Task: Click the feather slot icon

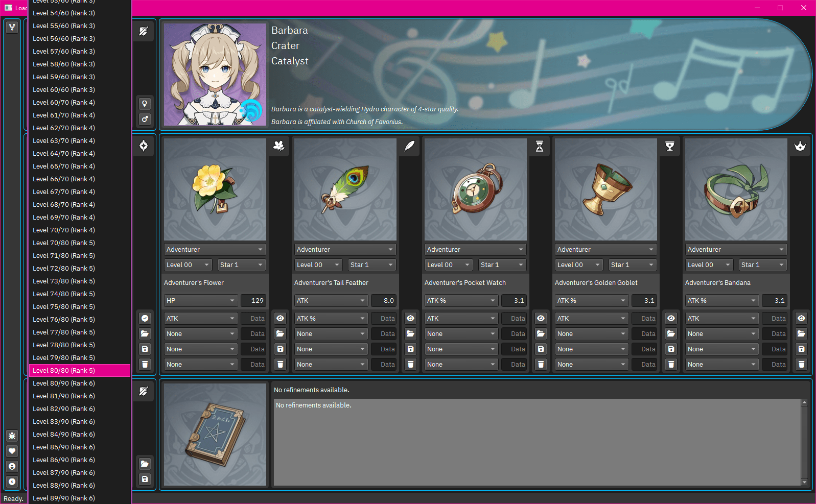Action: click(x=409, y=146)
